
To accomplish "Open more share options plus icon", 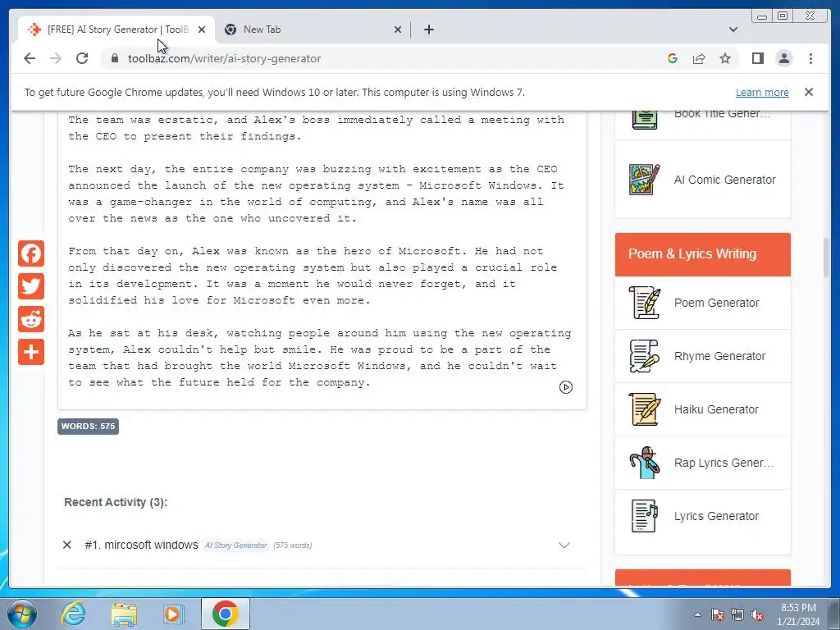I will pyautogui.click(x=31, y=352).
